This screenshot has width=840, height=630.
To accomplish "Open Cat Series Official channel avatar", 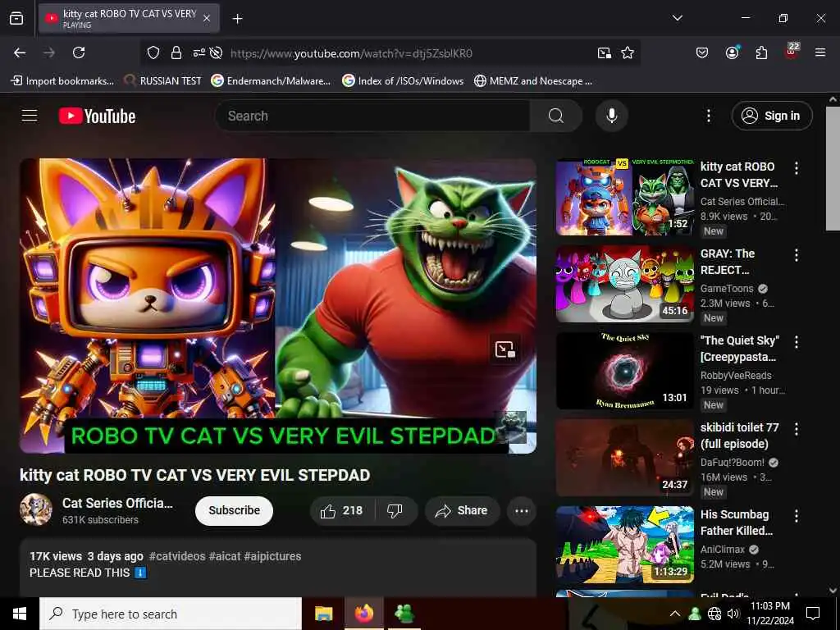I will tap(36, 509).
